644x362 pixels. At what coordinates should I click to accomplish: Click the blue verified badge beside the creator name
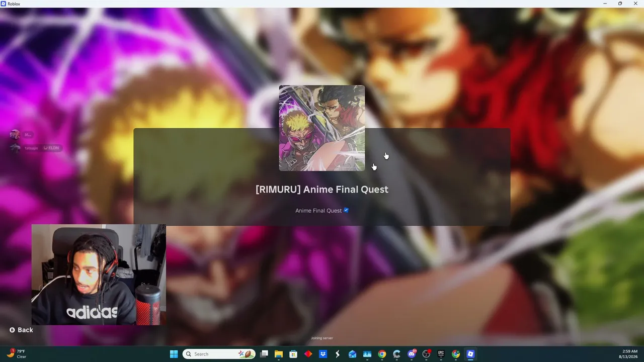(346, 210)
